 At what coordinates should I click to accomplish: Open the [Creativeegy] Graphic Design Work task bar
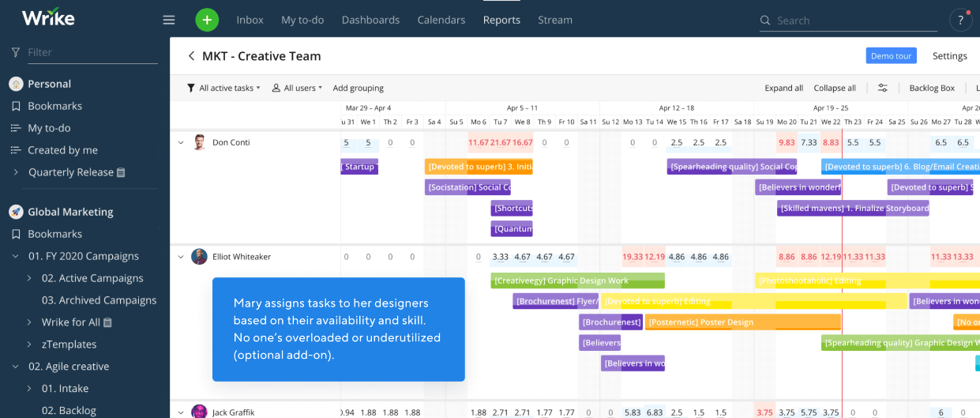tap(577, 281)
